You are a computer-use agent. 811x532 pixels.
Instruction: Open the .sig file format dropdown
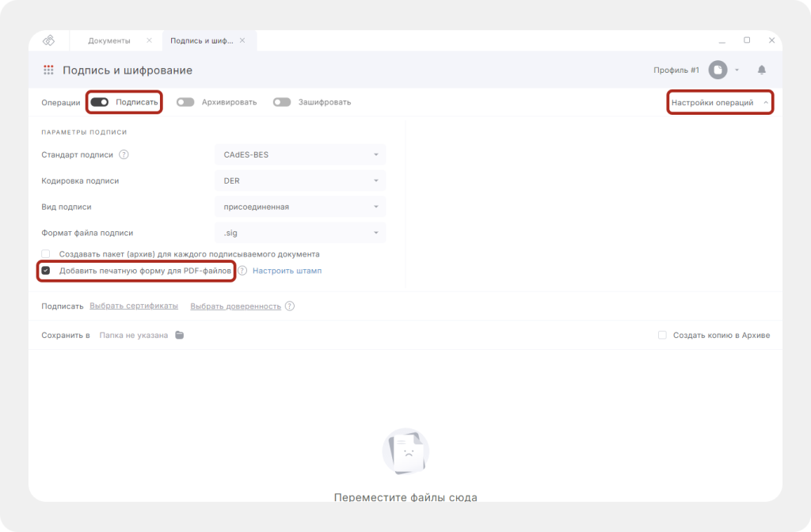299,233
